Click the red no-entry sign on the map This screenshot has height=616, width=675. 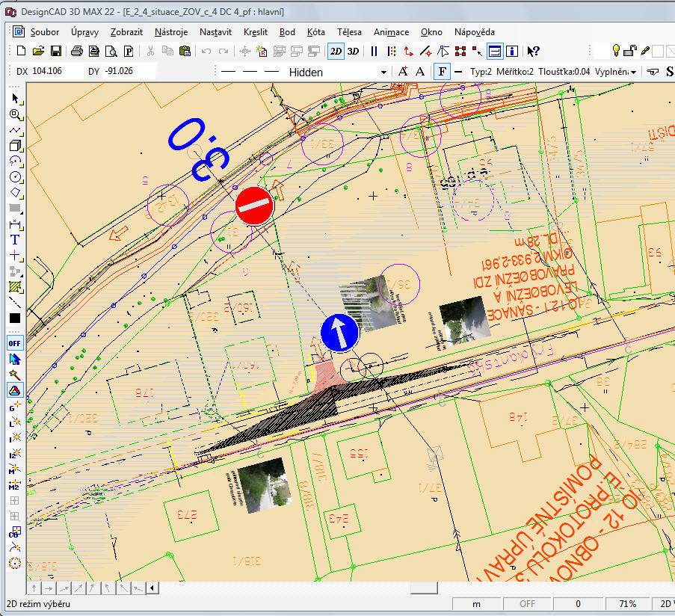[255, 206]
